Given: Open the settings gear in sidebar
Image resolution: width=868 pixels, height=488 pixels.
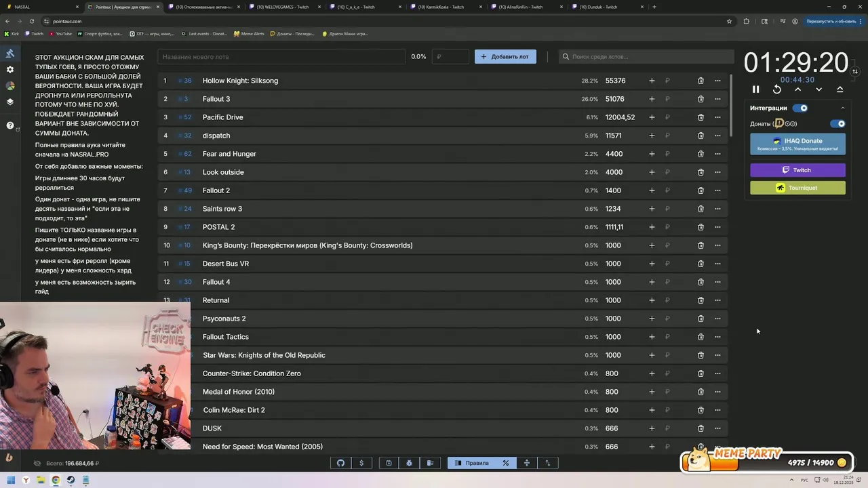Looking at the screenshot, I should (x=10, y=70).
